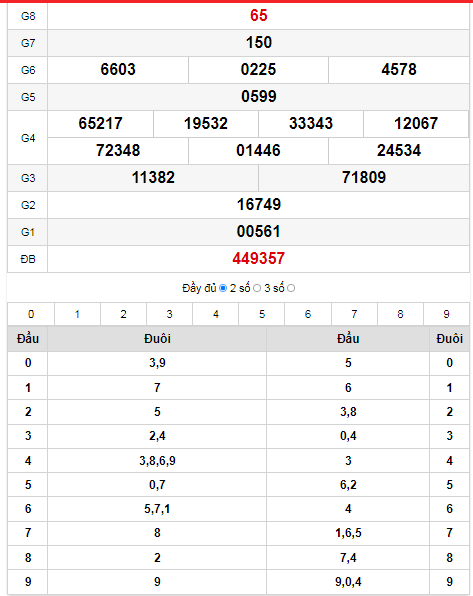Choose digit 0 in number filter row
The image size is (473, 596).
[x=31, y=314]
